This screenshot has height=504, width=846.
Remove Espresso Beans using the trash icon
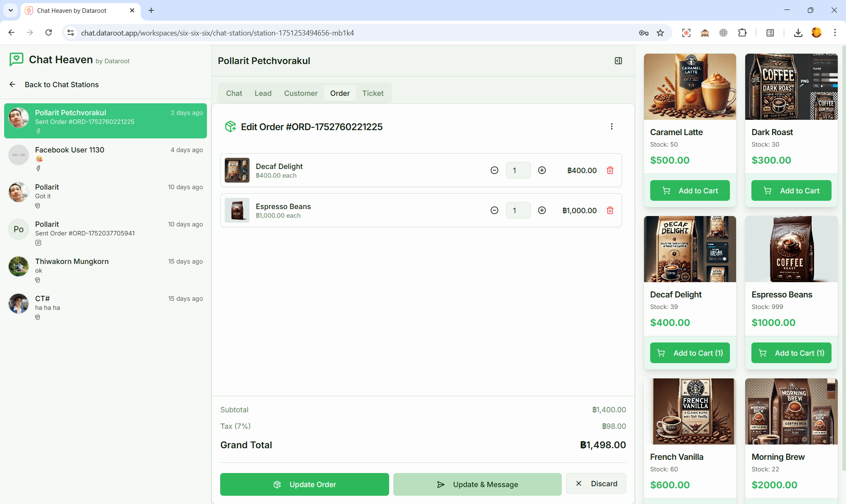click(x=611, y=210)
